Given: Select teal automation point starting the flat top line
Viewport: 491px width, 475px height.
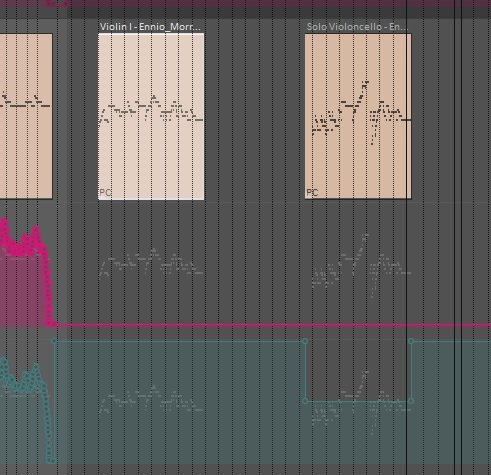Looking at the screenshot, I should [54, 341].
